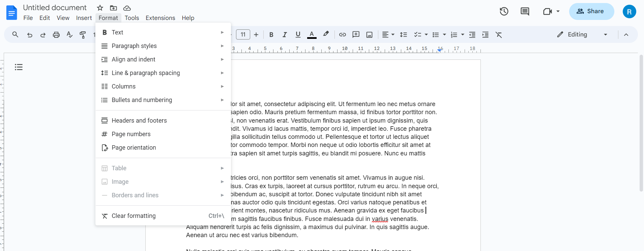Toggle bold formatting
Screen dimensions: 644x251
(x=271, y=34)
